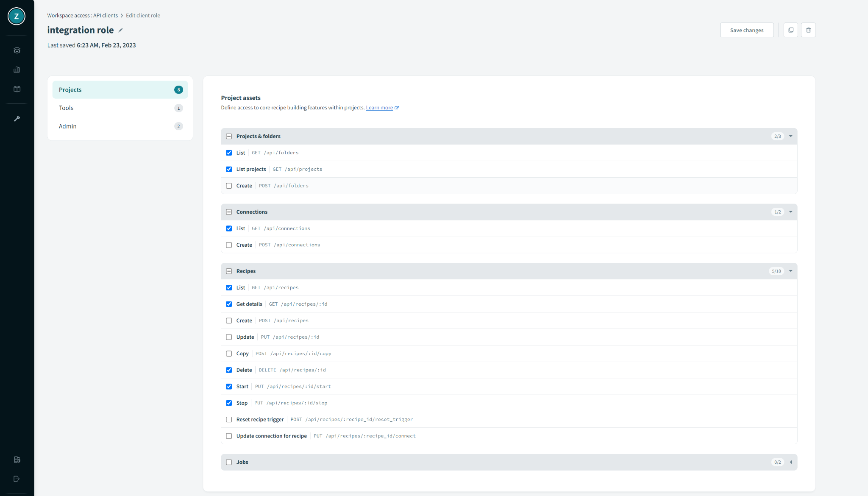Click the Z workspace avatar

tap(17, 17)
